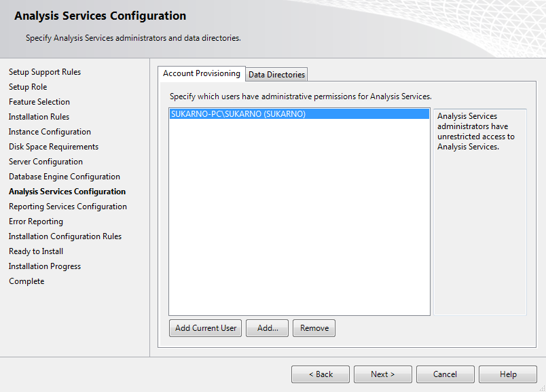Click Next to continue setup
Screen dimensions: 546x392
click(382, 374)
